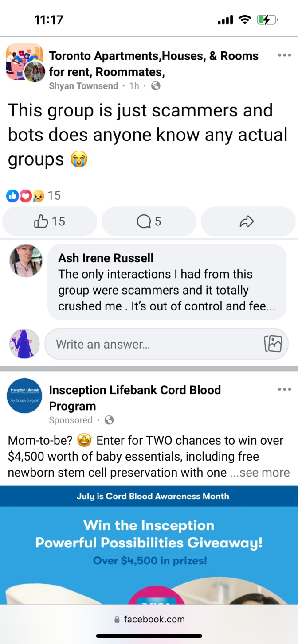This screenshot has width=298, height=644.
Task: Tap Insception Lifebank logo avatar
Action: point(24,396)
